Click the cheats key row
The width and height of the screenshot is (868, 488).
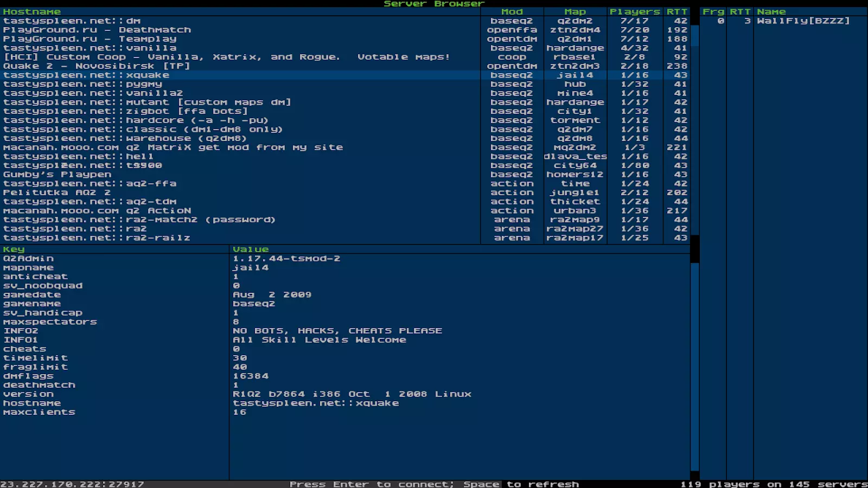pyautogui.click(x=345, y=349)
